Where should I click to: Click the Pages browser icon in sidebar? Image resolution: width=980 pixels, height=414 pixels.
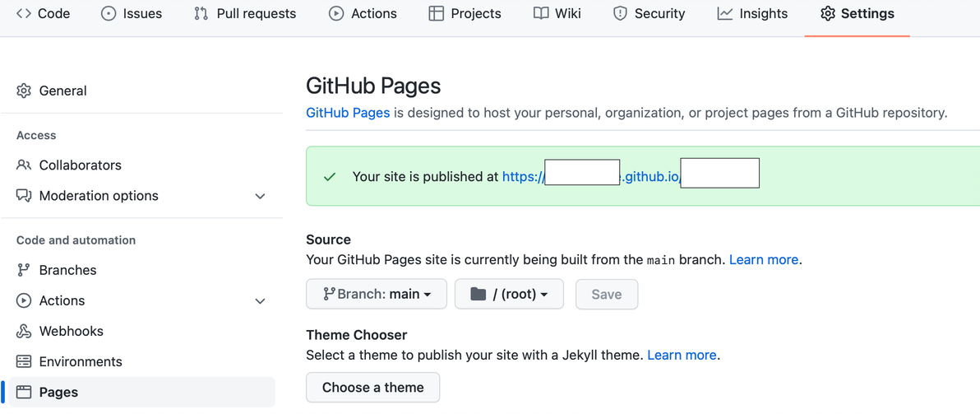[24, 393]
